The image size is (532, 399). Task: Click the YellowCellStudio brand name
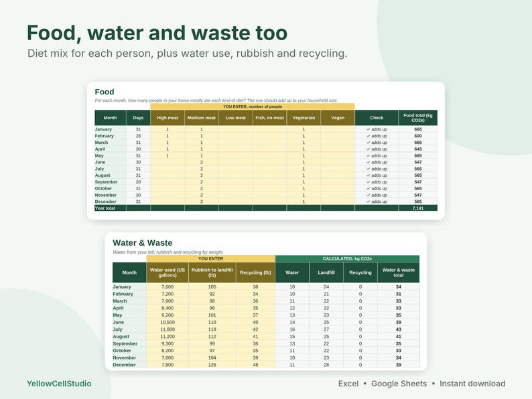(x=59, y=384)
